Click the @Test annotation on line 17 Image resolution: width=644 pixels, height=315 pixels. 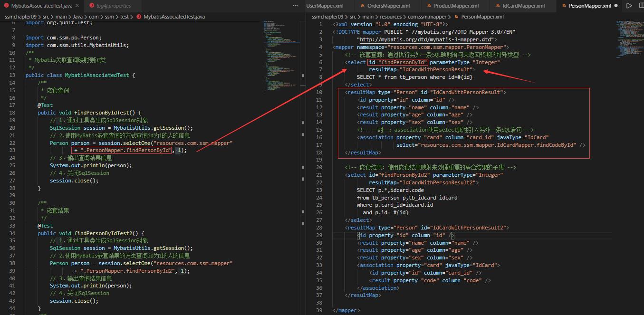point(46,105)
